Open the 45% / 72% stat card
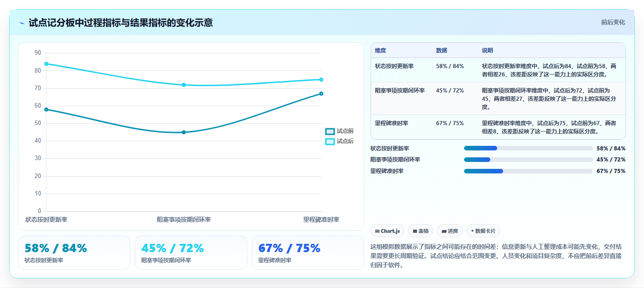Image resolution: width=644 pixels, height=288 pixels. coord(191,253)
